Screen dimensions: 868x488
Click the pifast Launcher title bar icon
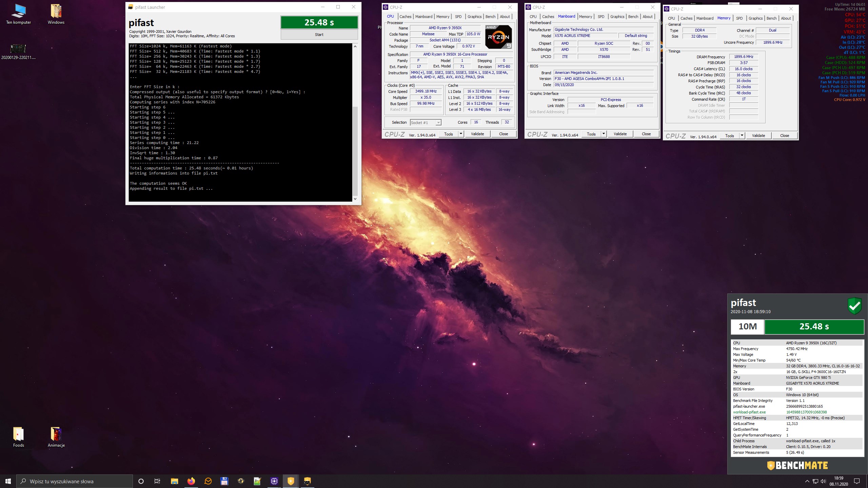click(x=131, y=7)
